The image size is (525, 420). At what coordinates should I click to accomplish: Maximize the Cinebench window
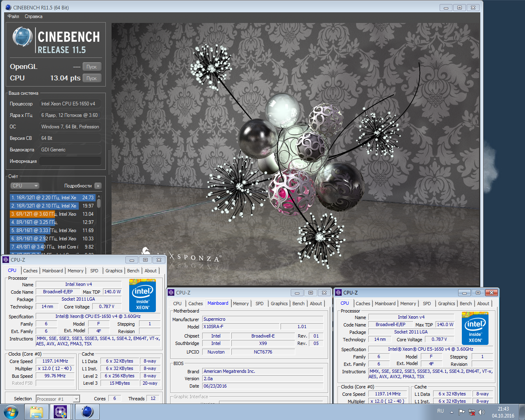pyautogui.click(x=459, y=7)
